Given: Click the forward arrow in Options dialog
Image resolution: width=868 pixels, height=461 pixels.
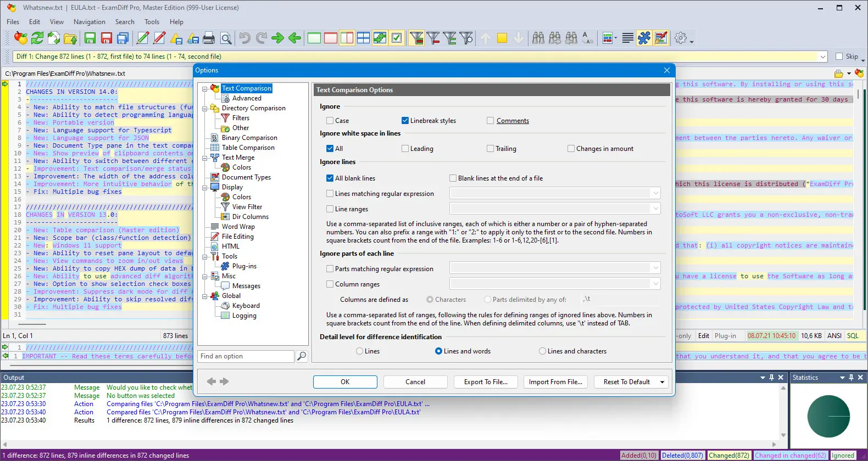Looking at the screenshot, I should click(224, 381).
